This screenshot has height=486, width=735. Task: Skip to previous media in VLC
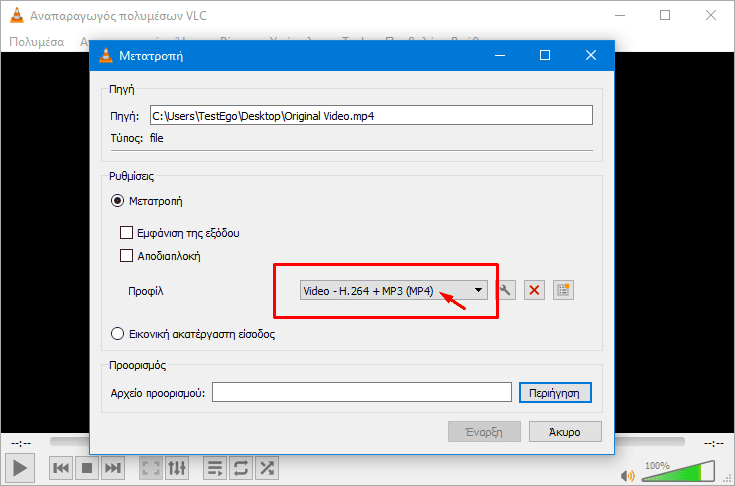click(x=61, y=468)
